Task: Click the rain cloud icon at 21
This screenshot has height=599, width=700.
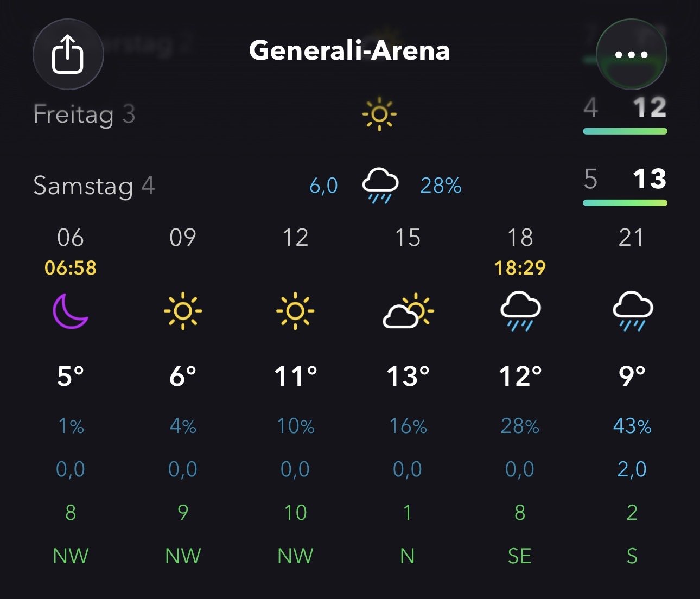Action: (x=632, y=311)
